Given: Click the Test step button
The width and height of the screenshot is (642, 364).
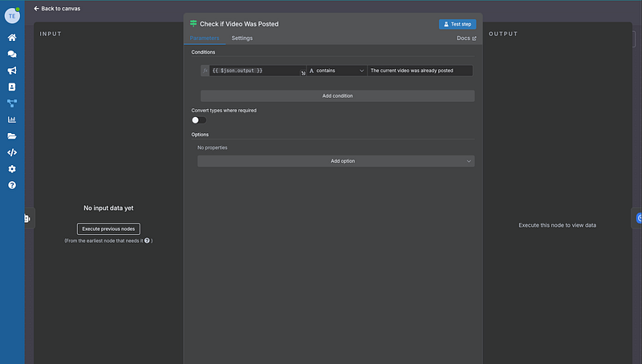Looking at the screenshot, I should pos(457,24).
